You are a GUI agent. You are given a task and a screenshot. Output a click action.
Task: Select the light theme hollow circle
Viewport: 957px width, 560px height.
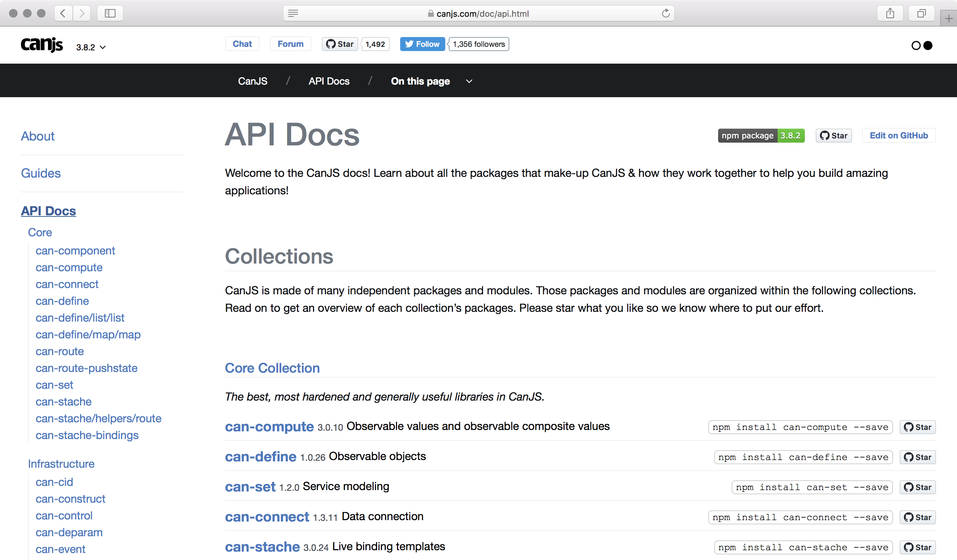[x=916, y=45]
